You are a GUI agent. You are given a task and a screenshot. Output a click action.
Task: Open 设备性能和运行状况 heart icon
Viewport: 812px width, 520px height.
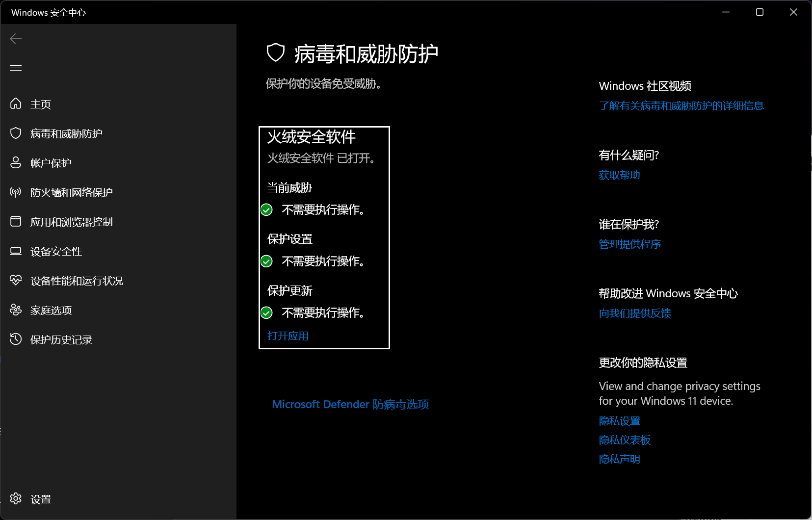click(x=16, y=280)
